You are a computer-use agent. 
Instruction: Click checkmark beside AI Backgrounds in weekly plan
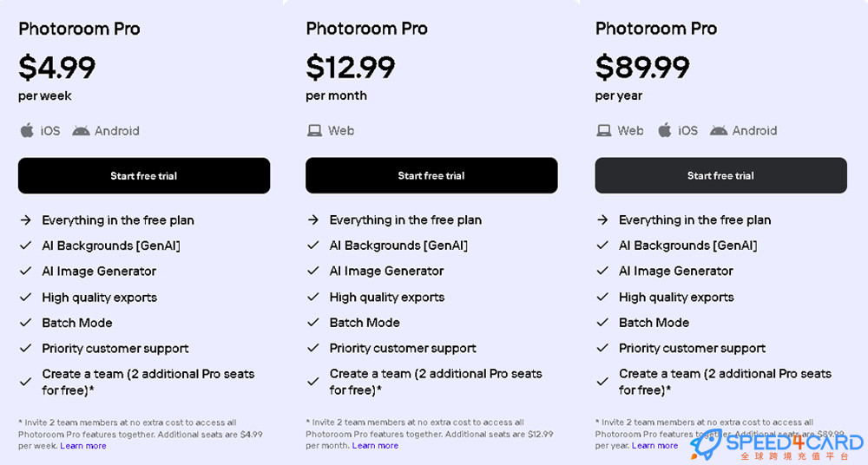[x=25, y=246]
